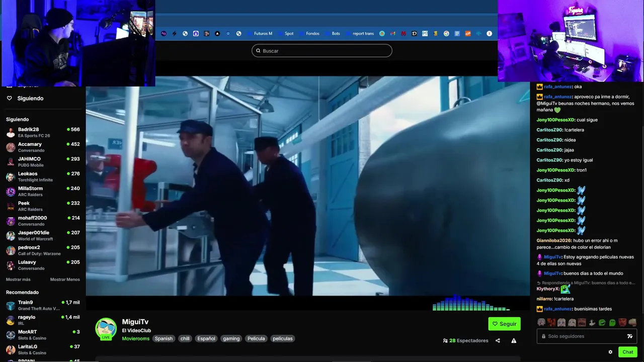
Task: Open Leokaos Torchlight Infinite channel
Action: coord(43,176)
